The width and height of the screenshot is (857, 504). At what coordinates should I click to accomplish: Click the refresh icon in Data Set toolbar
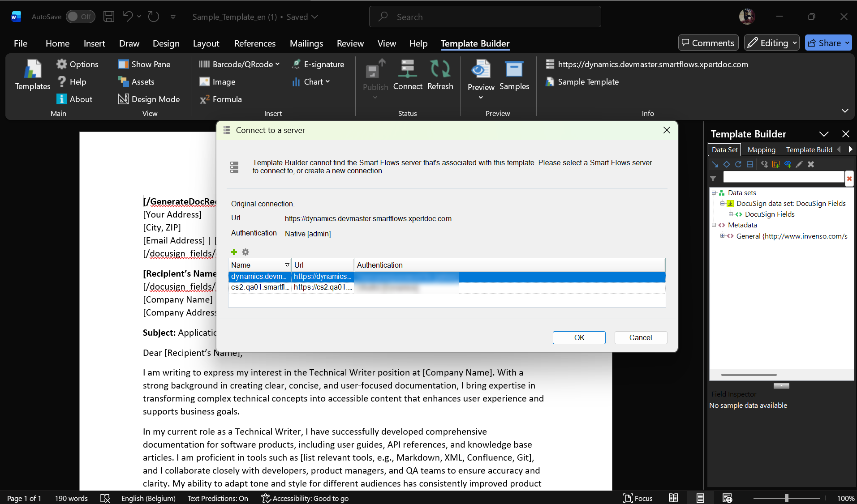[x=738, y=164]
